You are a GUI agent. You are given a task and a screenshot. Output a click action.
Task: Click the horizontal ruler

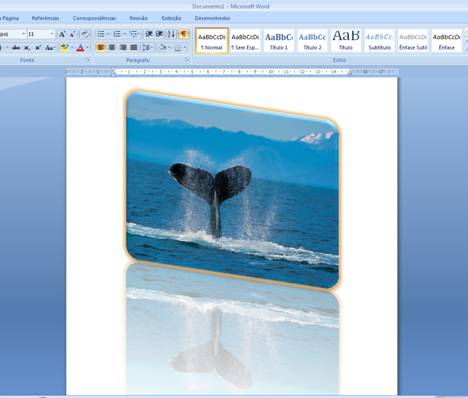231,72
